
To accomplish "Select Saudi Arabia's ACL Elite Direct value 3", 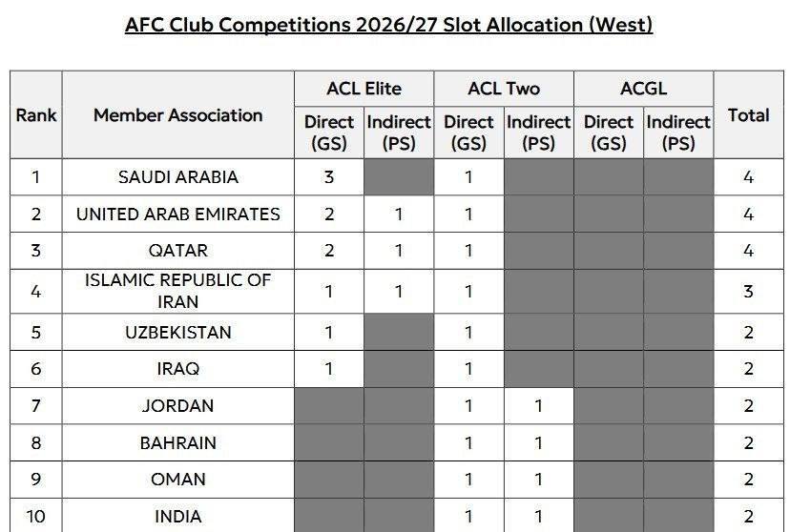I will [329, 177].
